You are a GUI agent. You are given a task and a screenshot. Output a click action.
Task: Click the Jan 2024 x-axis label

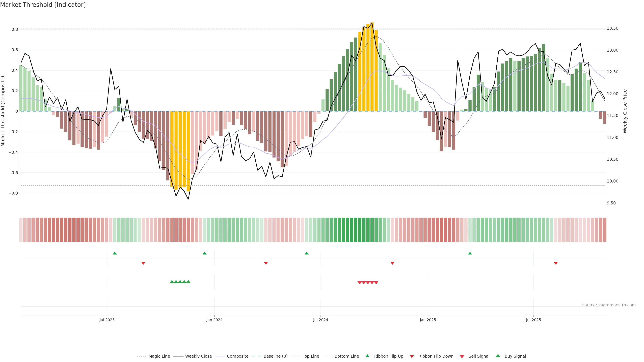214,320
